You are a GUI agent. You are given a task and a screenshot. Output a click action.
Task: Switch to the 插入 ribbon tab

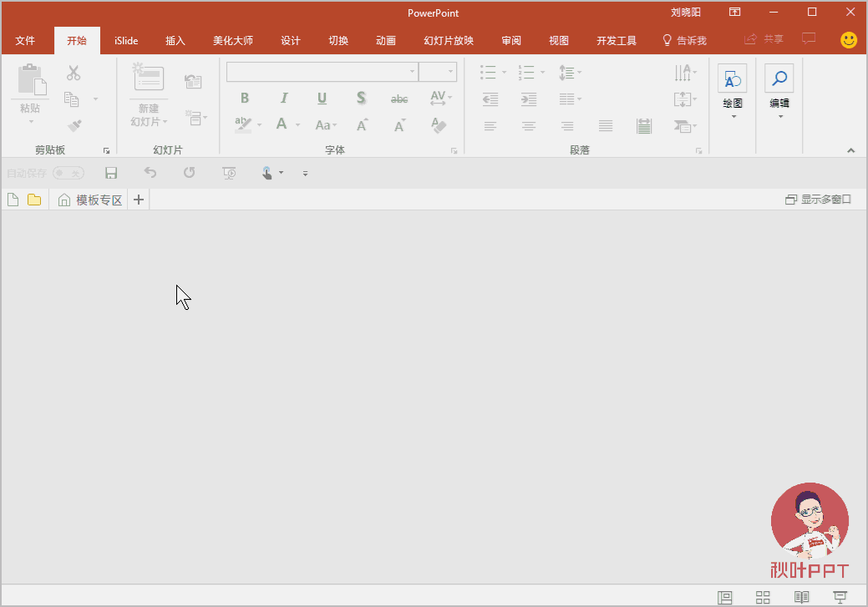(x=175, y=40)
